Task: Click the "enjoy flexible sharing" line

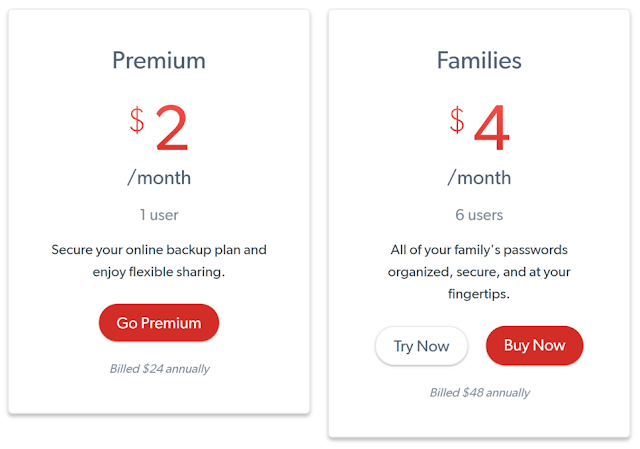Action: (x=159, y=271)
